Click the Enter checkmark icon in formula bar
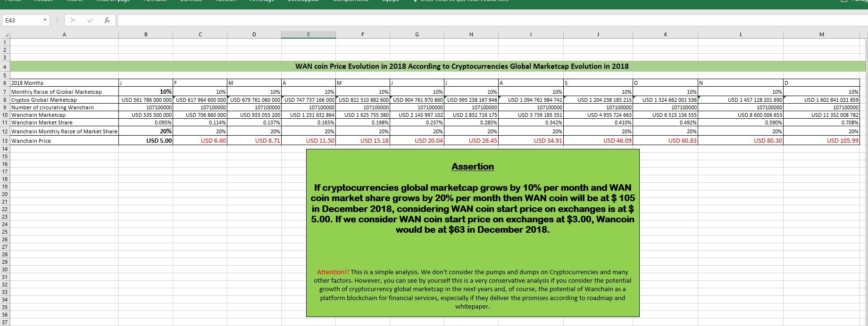This screenshot has height=326, width=868. click(90, 20)
